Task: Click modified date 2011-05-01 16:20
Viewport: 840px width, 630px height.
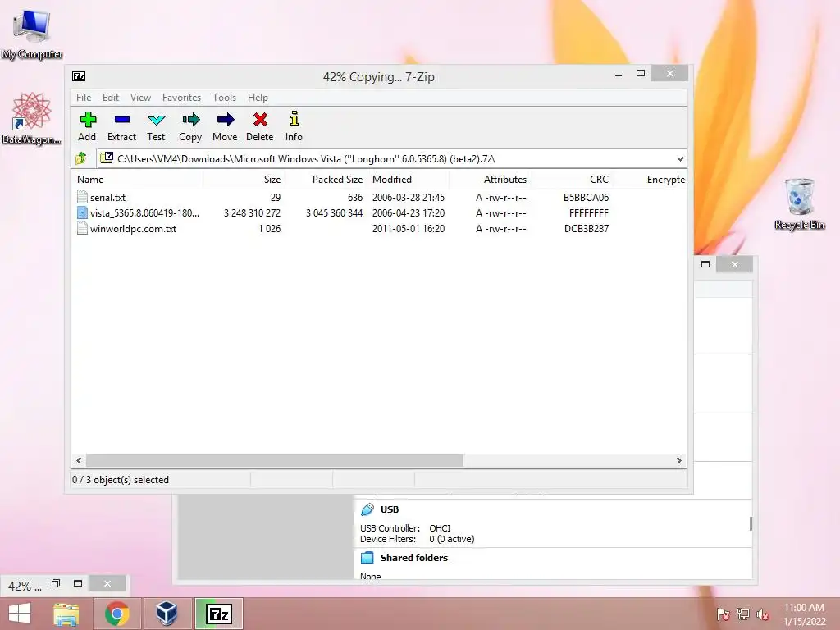Action: (409, 228)
